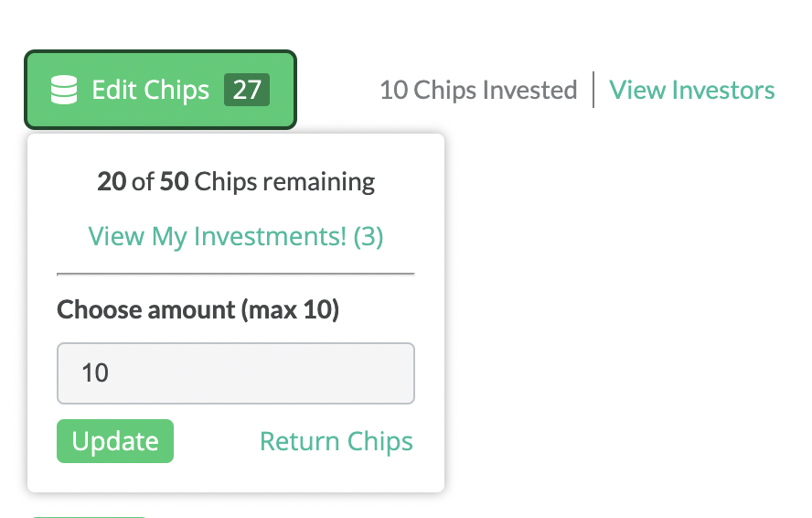Place cursor after the 10 value in input
812x518 pixels.
click(111, 373)
